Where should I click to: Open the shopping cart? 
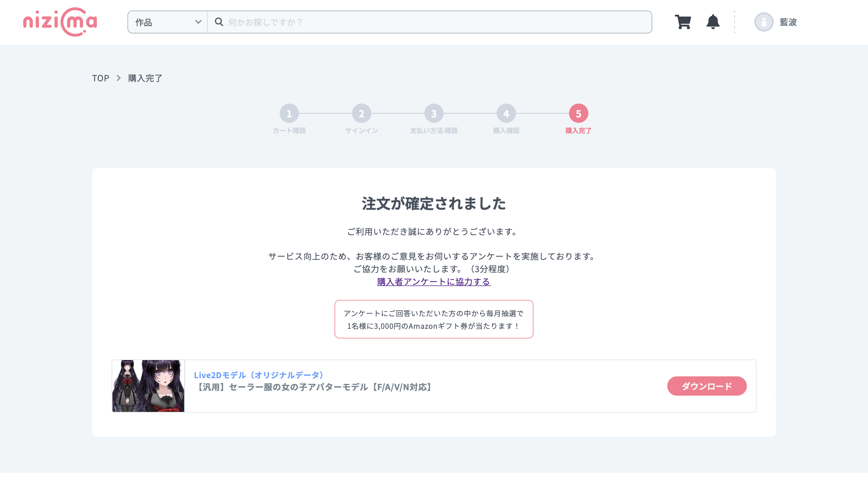[x=683, y=22]
